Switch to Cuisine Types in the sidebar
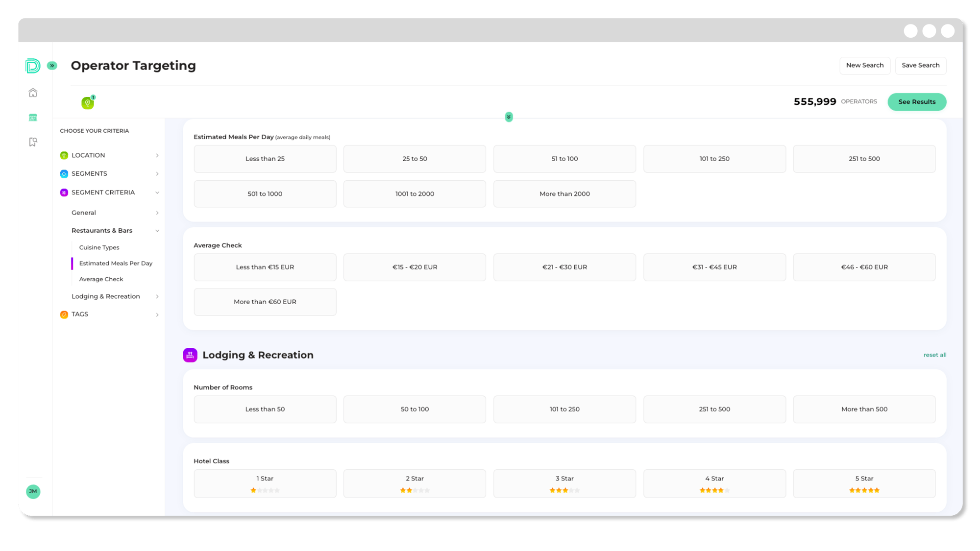 [99, 247]
